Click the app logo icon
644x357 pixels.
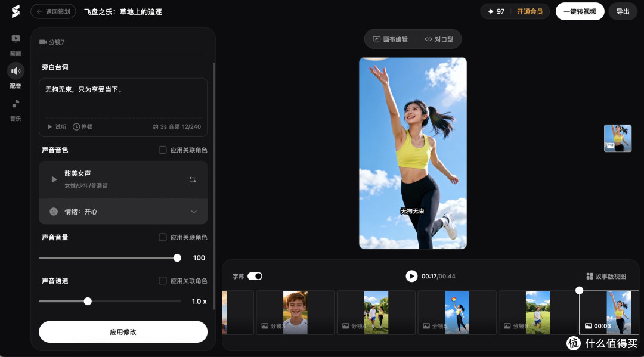pos(16,11)
